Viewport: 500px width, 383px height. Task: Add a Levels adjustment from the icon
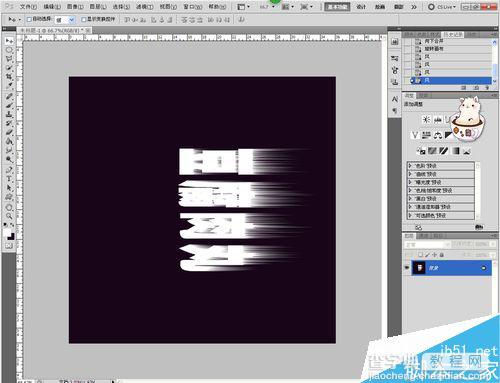coord(438,119)
